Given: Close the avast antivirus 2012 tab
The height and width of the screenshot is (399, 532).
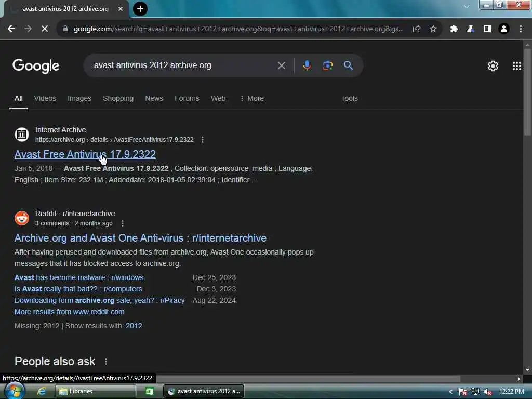Looking at the screenshot, I should pyautogui.click(x=121, y=9).
